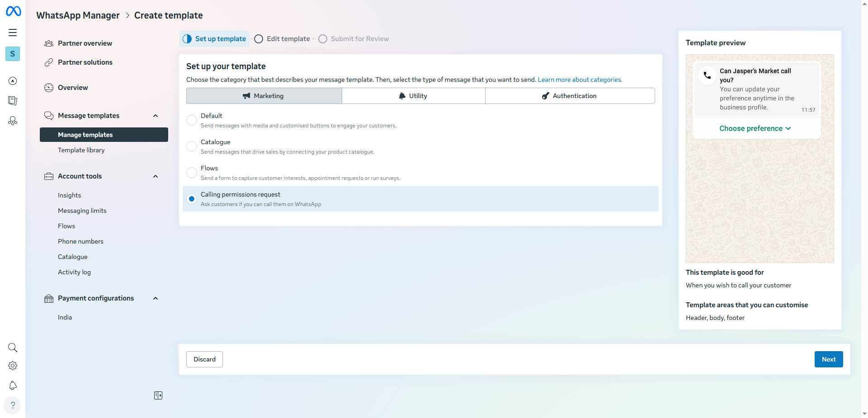Viewport: 868px width, 418px height.
Task: Click the Next button
Action: [828, 359]
